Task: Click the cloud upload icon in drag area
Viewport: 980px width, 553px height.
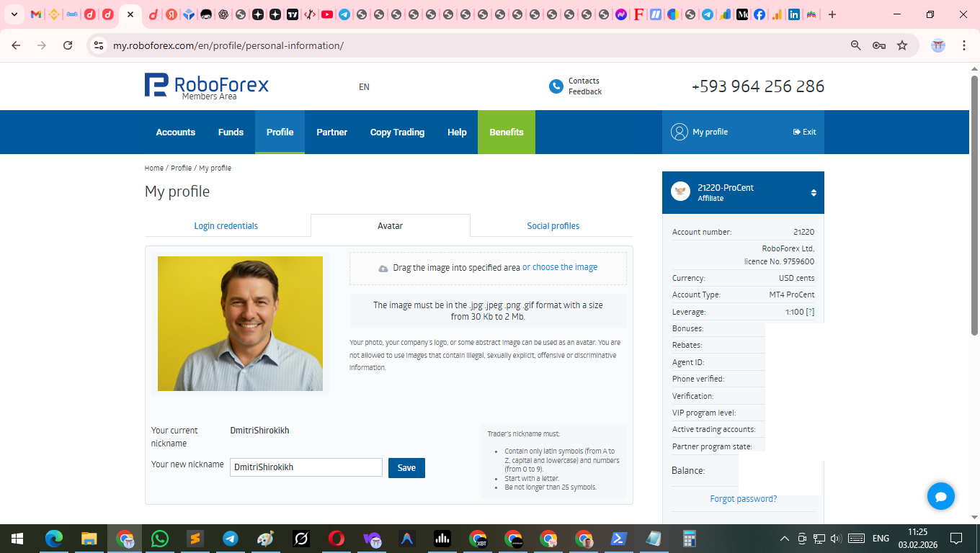Action: (x=385, y=266)
